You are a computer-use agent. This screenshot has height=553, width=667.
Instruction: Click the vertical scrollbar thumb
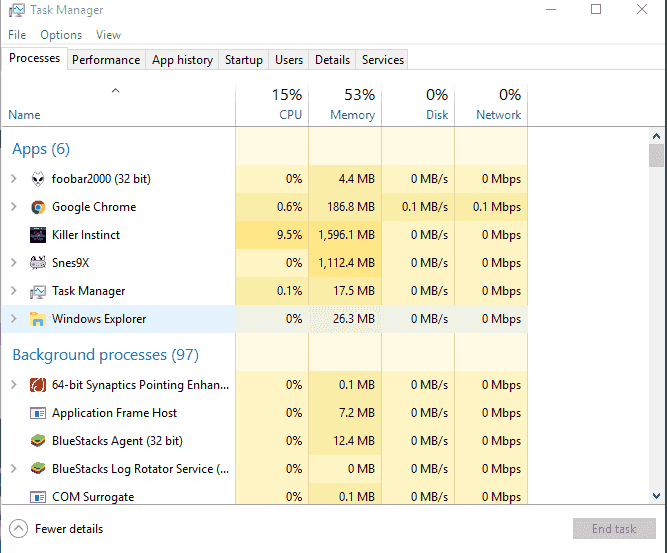click(x=656, y=156)
